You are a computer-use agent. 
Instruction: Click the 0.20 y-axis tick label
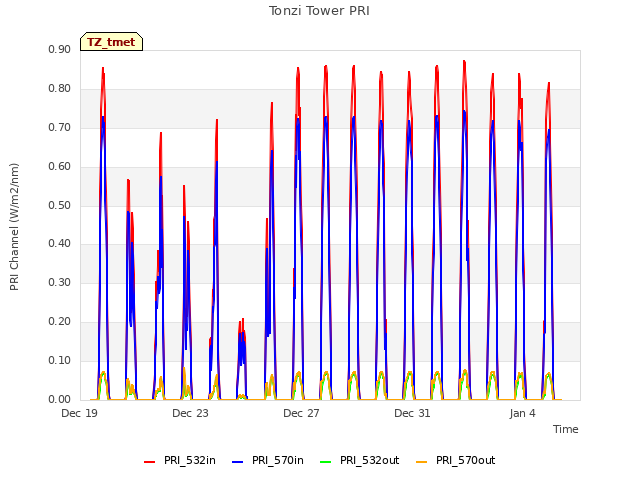click(60, 322)
